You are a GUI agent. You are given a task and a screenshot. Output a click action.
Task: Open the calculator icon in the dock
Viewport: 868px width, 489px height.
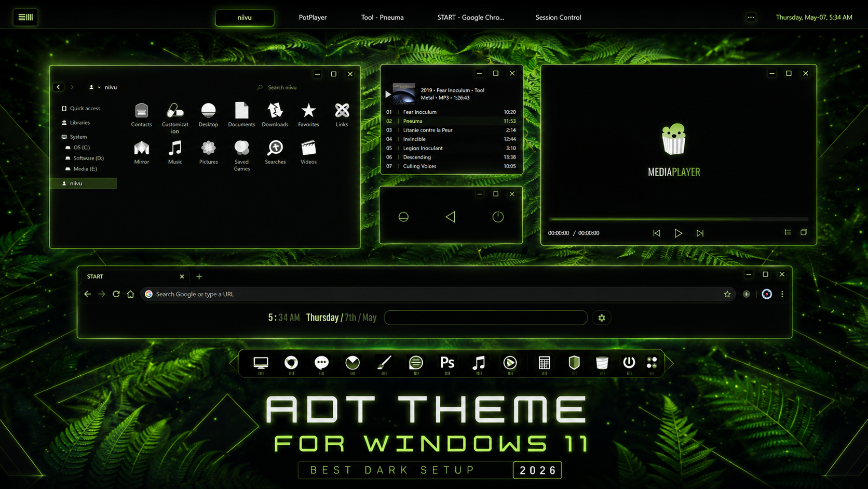tap(544, 363)
